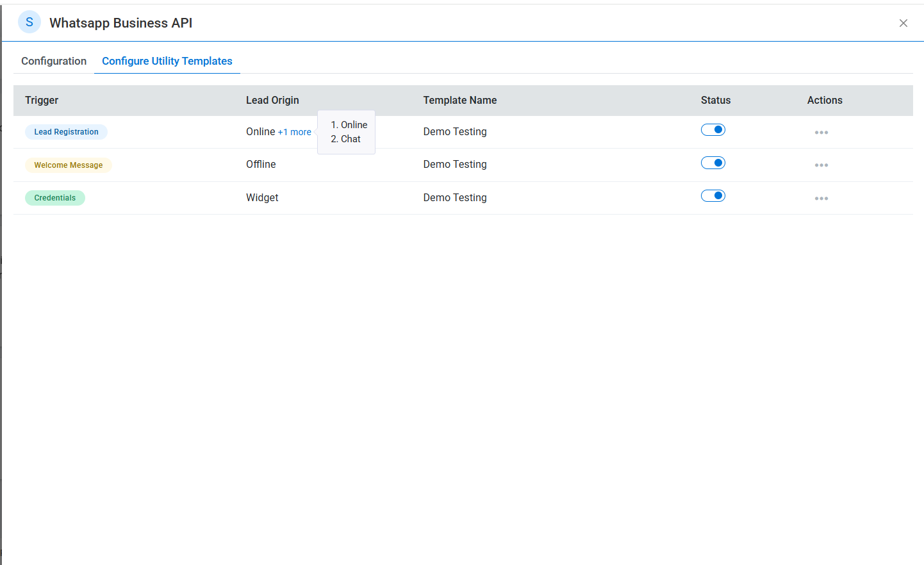This screenshot has height=565, width=924.
Task: Click the Welcome Message trigger badge
Action: coord(68,165)
